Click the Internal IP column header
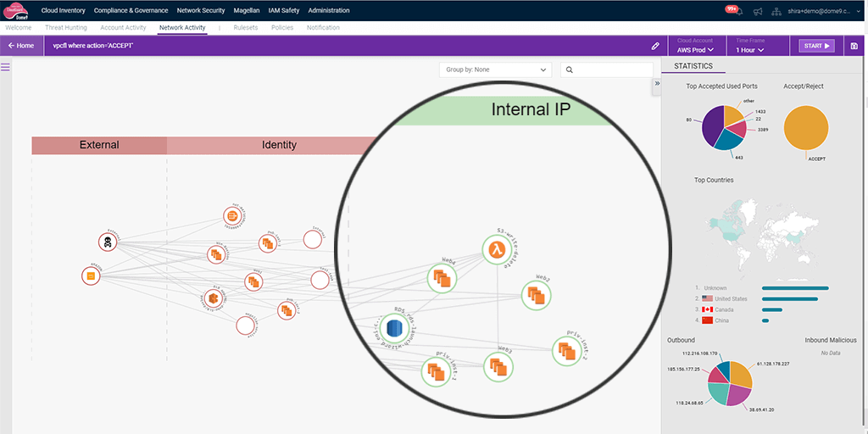 pos(530,109)
